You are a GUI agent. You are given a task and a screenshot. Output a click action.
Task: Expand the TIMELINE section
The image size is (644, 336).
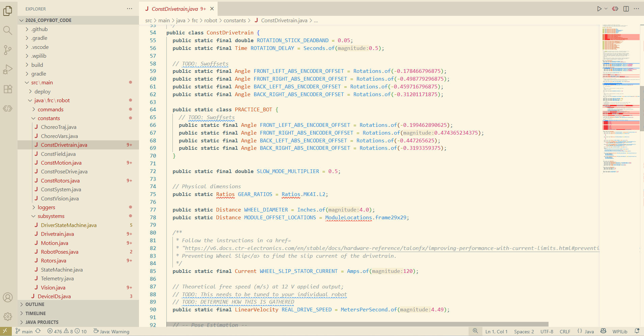point(78,313)
